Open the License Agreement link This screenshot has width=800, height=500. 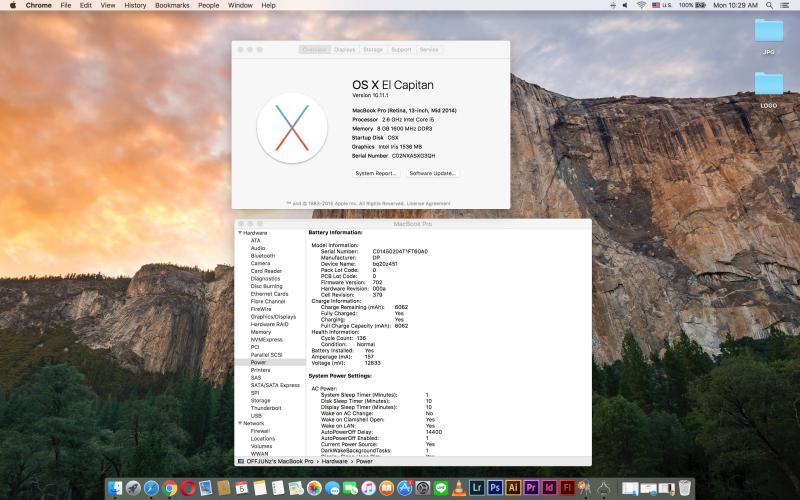click(429, 204)
